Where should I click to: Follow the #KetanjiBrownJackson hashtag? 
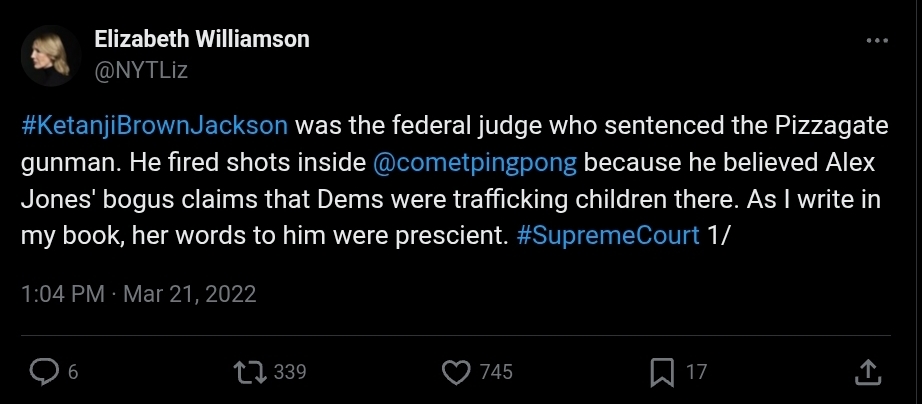click(155, 126)
